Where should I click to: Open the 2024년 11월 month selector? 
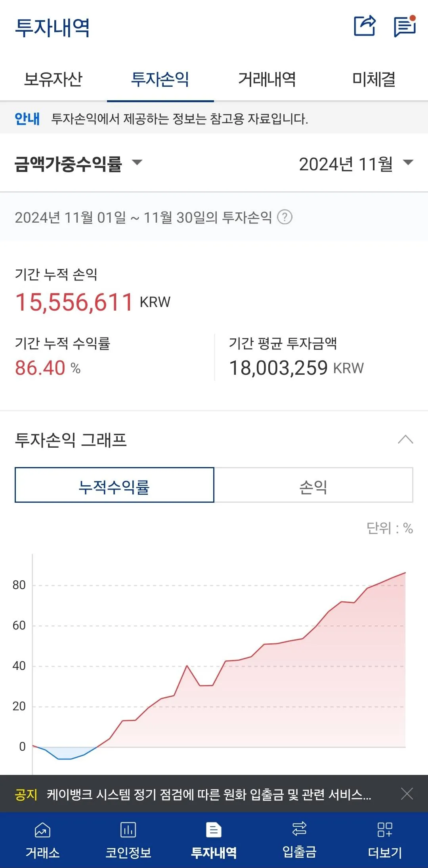356,164
